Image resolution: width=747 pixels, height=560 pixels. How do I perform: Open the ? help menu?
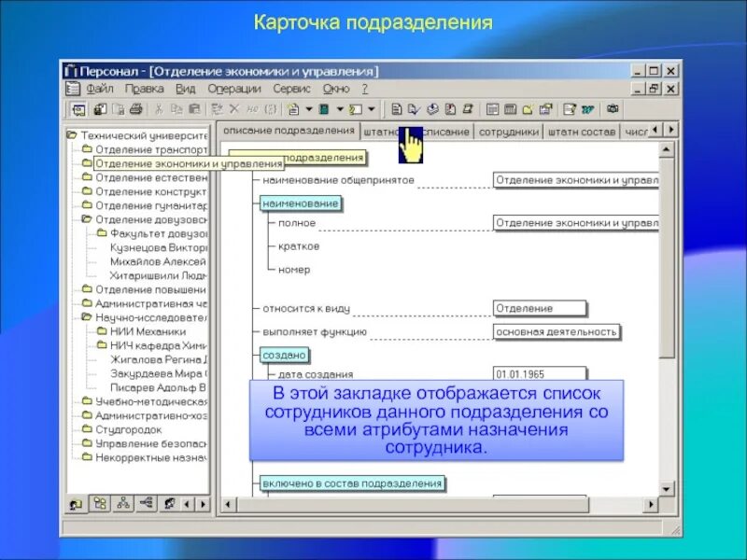(x=364, y=89)
